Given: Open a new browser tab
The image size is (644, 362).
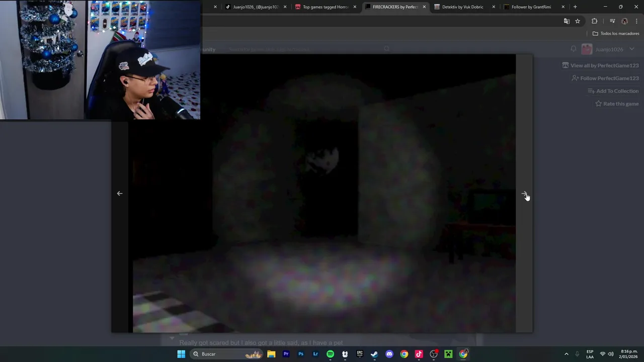Looking at the screenshot, I should [575, 7].
